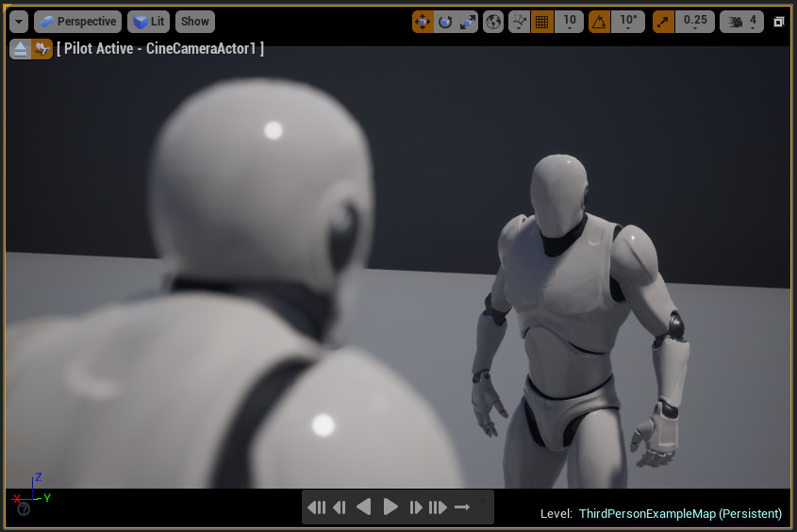The height and width of the screenshot is (532, 797).
Task: Select the translate (move) gizmo tool
Action: 423,22
